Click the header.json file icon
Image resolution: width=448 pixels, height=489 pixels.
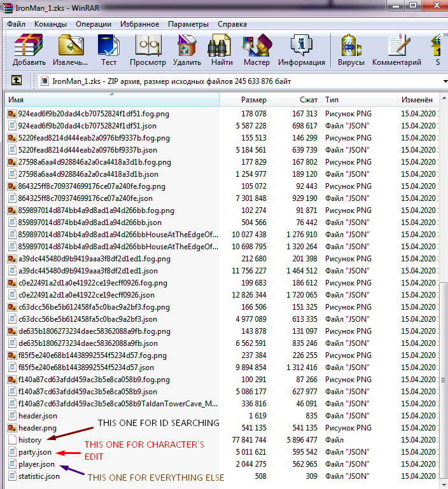(x=12, y=416)
